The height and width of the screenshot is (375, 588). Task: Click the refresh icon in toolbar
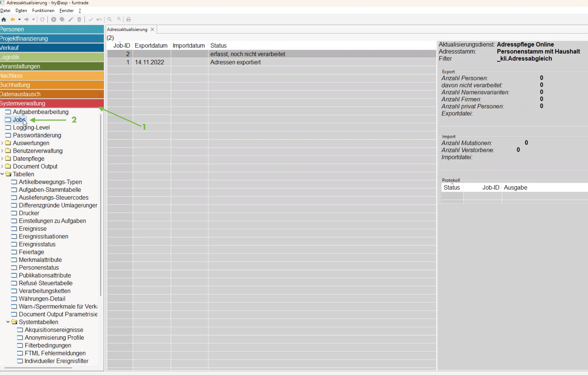(x=42, y=19)
